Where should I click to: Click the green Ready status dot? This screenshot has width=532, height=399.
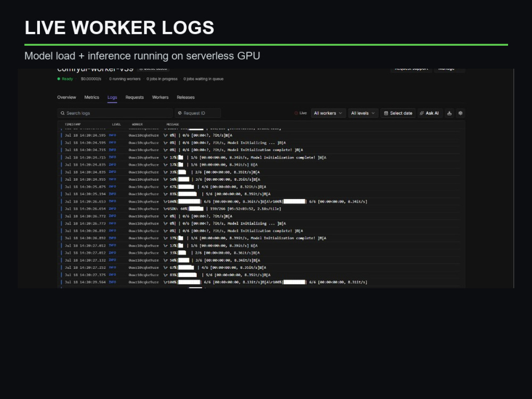(59, 79)
